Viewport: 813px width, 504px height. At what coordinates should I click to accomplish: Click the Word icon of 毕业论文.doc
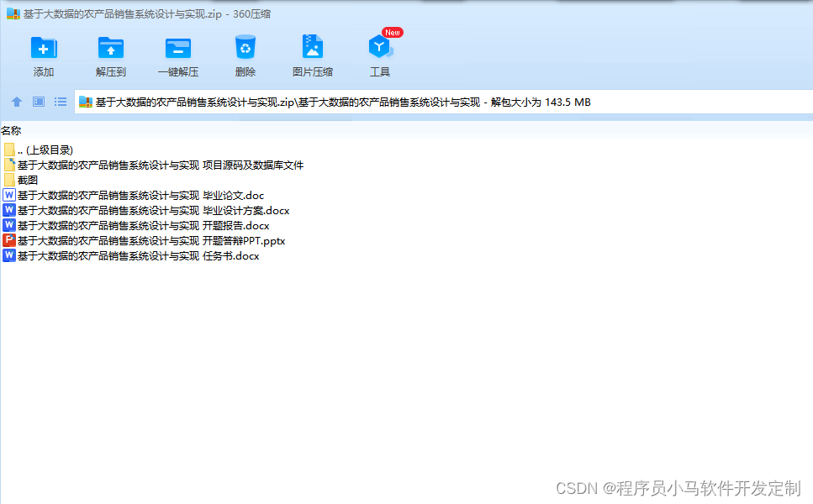(x=9, y=195)
